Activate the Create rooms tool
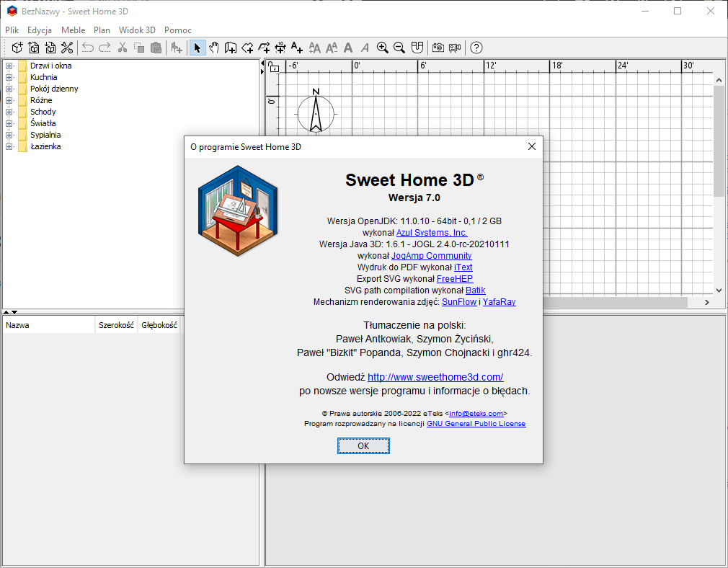Screen dimensions: 728x568 pos(247,48)
